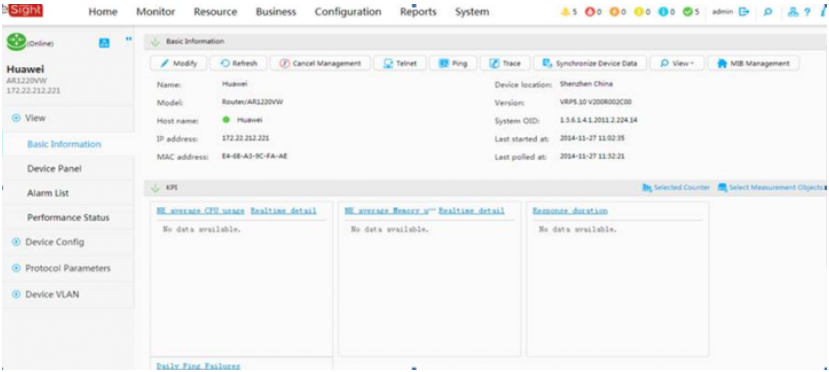
Task: Click the topology network icon in the top bar
Action: point(792,12)
